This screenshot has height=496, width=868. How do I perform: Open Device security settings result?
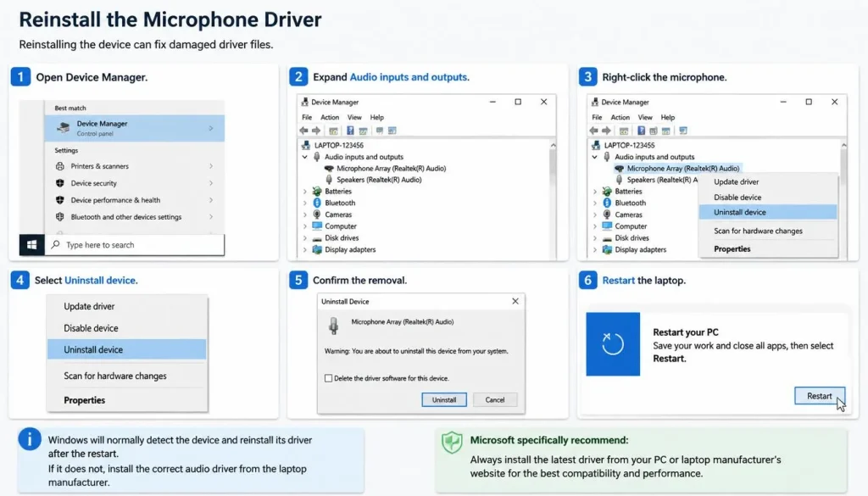point(135,183)
